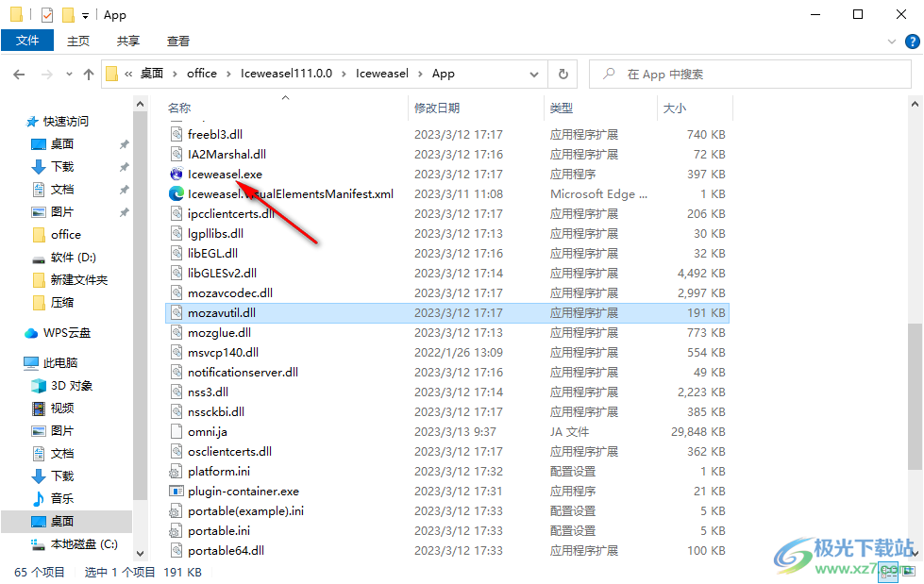Click the portable.ini gear file icon
This screenshot has width=924, height=584.
pos(175,531)
